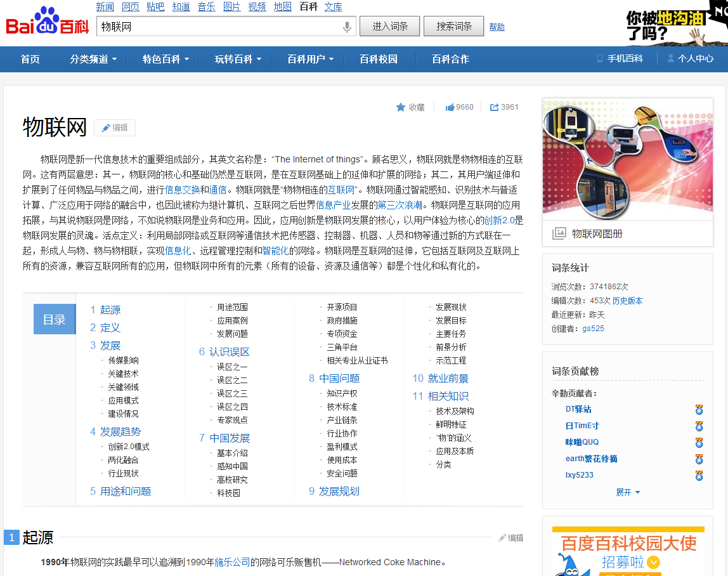Click the pencil edit icon beside 起源 heading
Image resolution: width=728 pixels, height=576 pixels.
(x=502, y=538)
